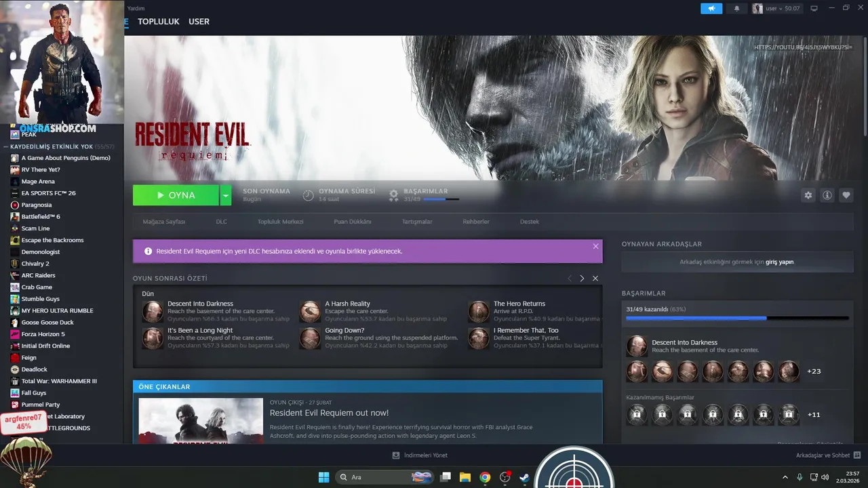Expand +11 locked achievements
The height and width of the screenshot is (488, 868).
point(814,415)
